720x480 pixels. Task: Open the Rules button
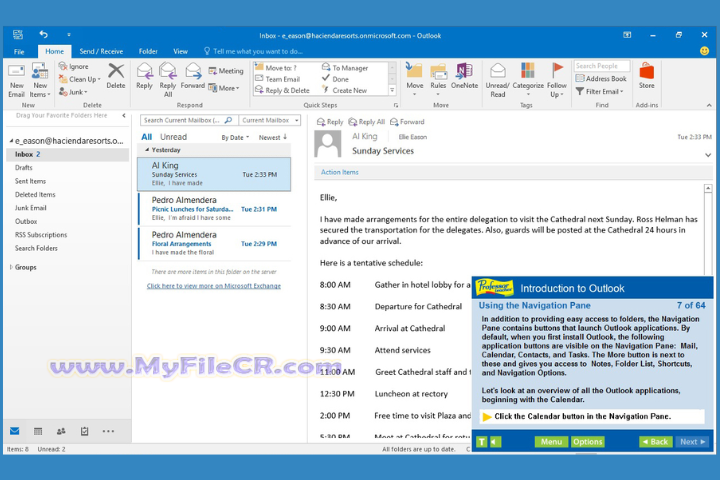[x=438, y=77]
